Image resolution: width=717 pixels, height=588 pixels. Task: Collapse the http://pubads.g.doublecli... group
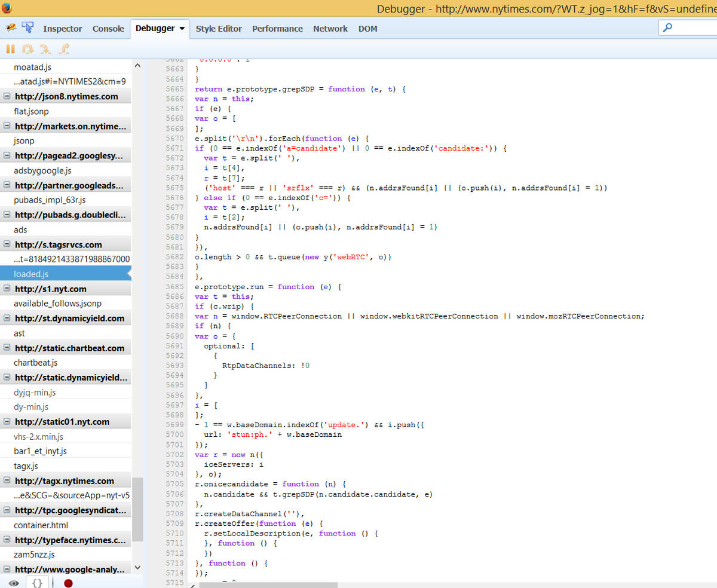click(7, 215)
